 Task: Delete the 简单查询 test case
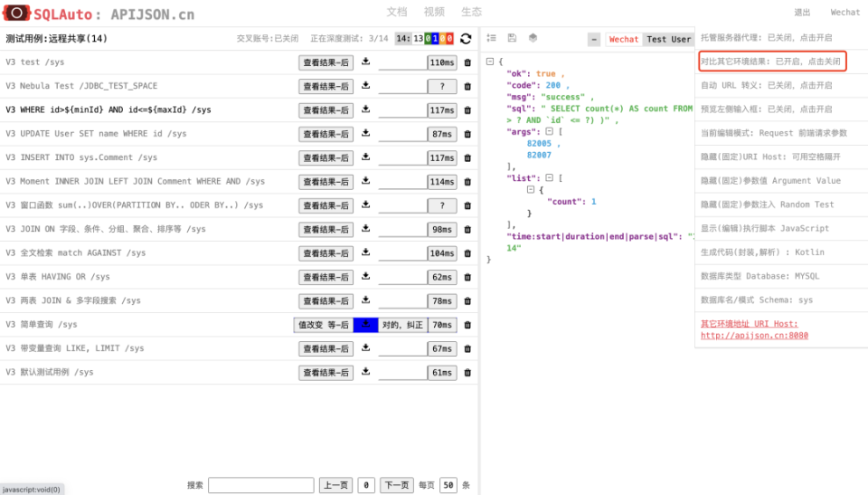point(467,325)
